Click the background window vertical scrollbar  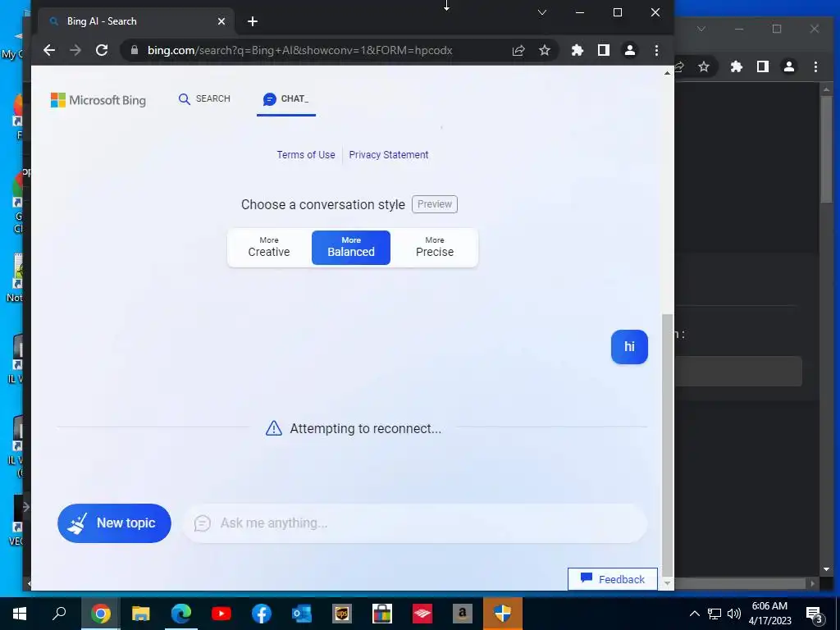826,150
